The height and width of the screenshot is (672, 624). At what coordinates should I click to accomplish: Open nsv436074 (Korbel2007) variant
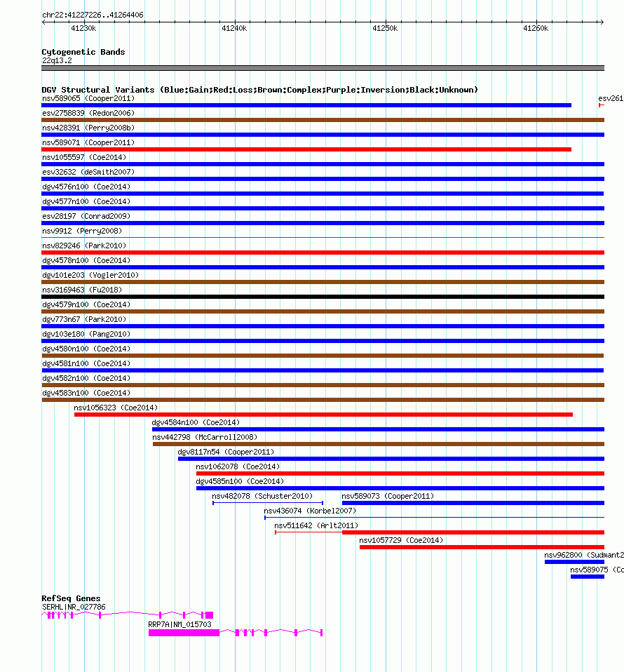click(x=434, y=518)
